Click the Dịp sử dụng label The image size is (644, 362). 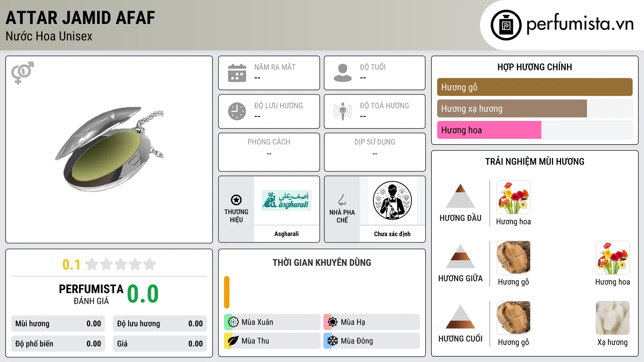click(375, 142)
